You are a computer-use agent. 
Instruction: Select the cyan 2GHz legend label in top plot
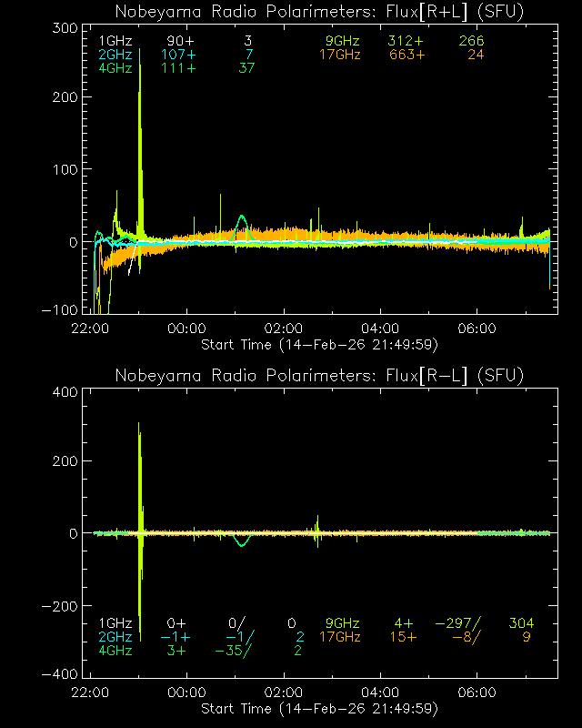click(x=115, y=55)
